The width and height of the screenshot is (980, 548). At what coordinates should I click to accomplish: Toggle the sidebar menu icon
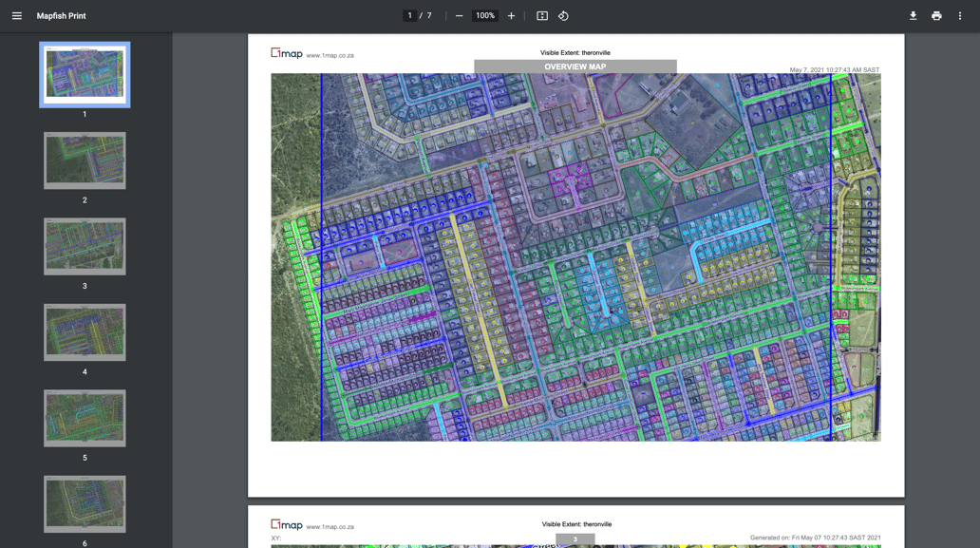(x=17, y=16)
